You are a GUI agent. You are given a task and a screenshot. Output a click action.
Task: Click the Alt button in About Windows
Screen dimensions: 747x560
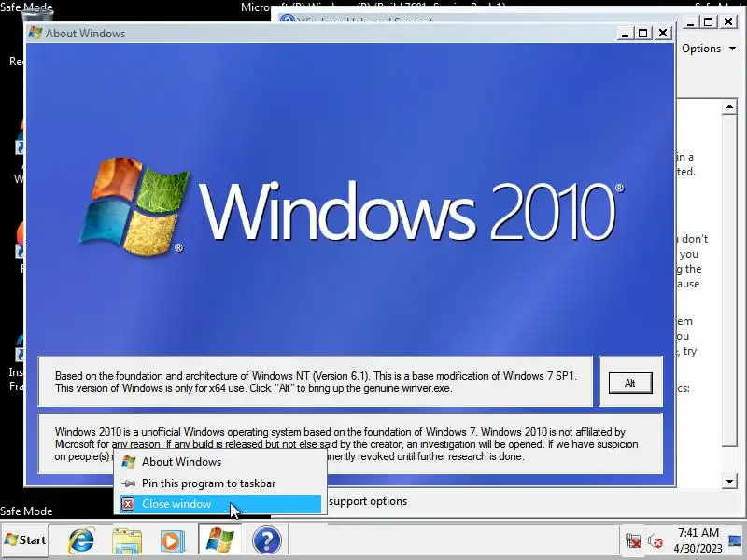pos(629,383)
